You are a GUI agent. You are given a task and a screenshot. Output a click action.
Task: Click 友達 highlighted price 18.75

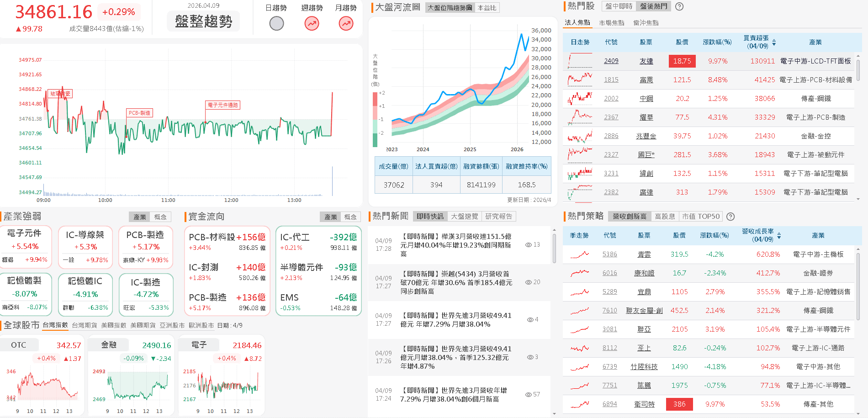pyautogui.click(x=682, y=61)
